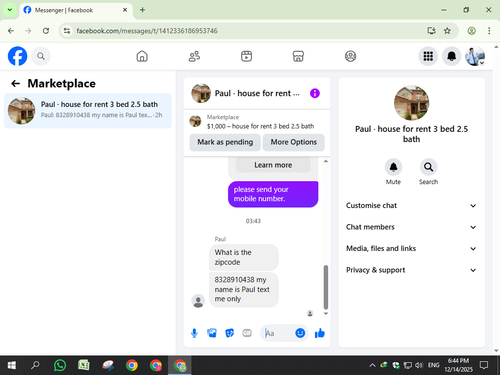The image size is (500, 375).
Task: Expand Chat members section
Action: click(x=411, y=227)
